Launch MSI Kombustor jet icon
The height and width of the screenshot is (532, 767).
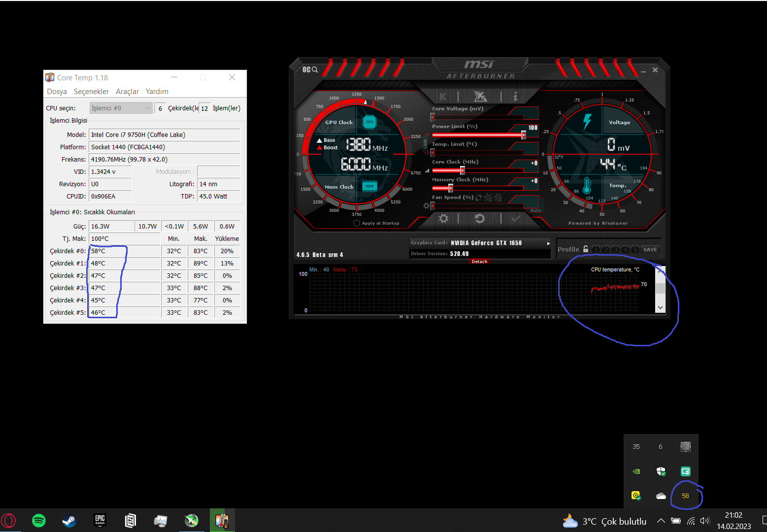click(480, 96)
